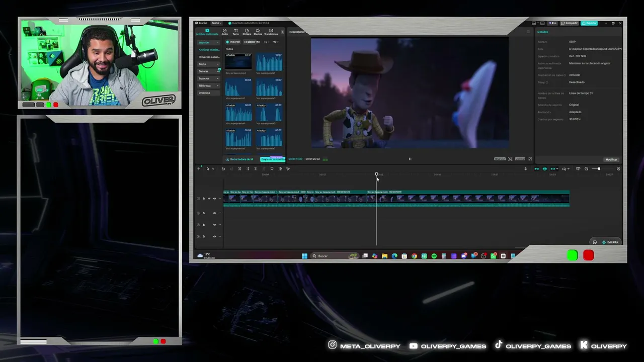Click the marker shield icon in timeline toolbar

point(272,169)
